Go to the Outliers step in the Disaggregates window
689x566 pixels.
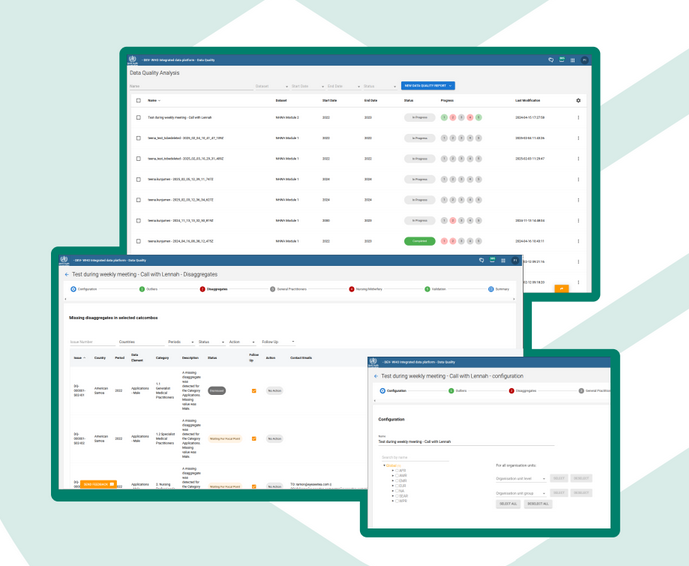148,289
